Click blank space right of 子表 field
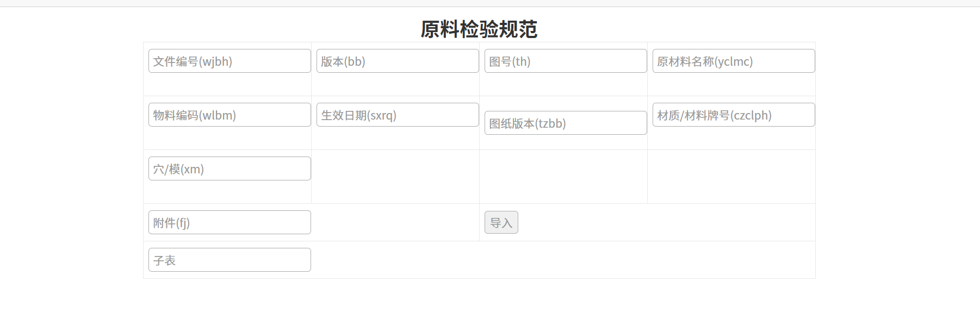Viewport: 980px width, 325px height. tap(560, 260)
